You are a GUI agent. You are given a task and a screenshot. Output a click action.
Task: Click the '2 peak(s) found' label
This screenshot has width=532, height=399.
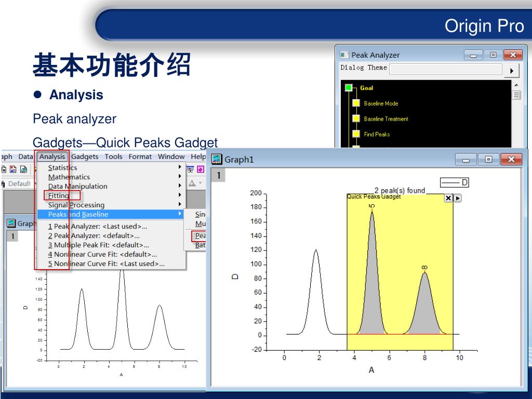(400, 190)
